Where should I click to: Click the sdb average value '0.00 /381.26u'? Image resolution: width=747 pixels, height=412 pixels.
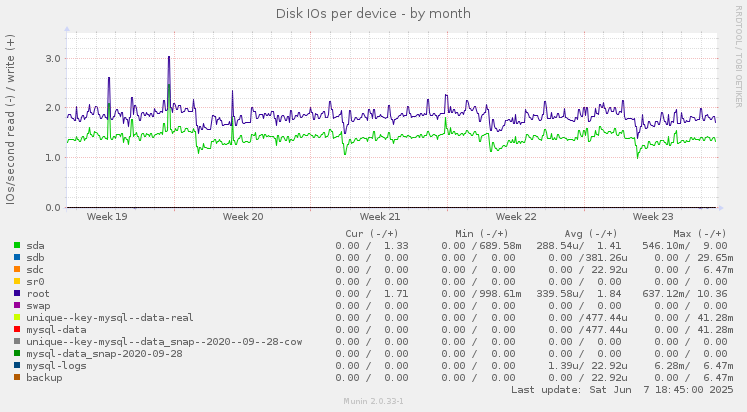(587, 258)
